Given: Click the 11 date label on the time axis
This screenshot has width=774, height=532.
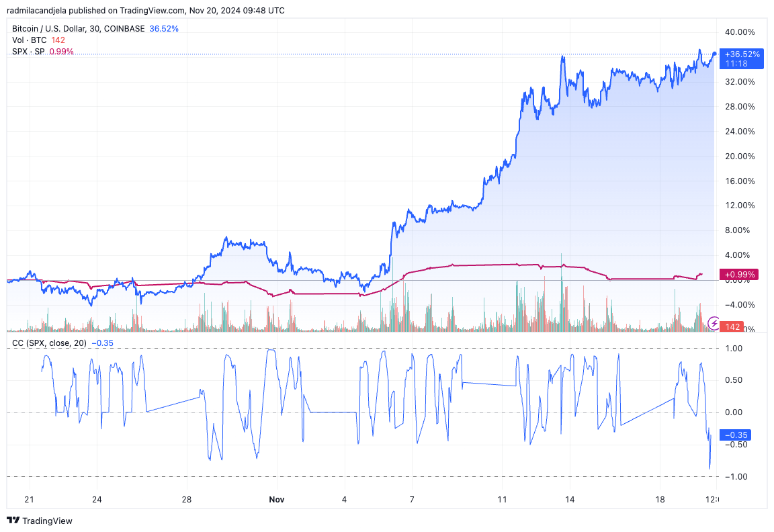Looking at the screenshot, I should coord(502,500).
